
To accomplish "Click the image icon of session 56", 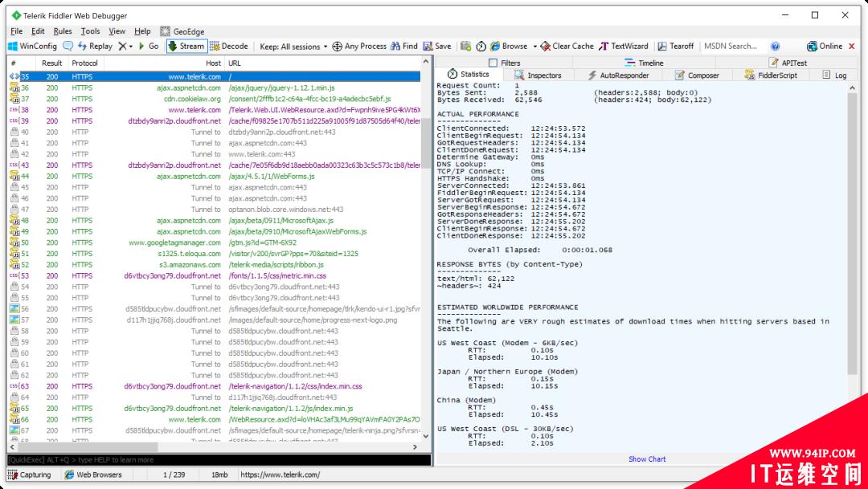I will tap(14, 309).
